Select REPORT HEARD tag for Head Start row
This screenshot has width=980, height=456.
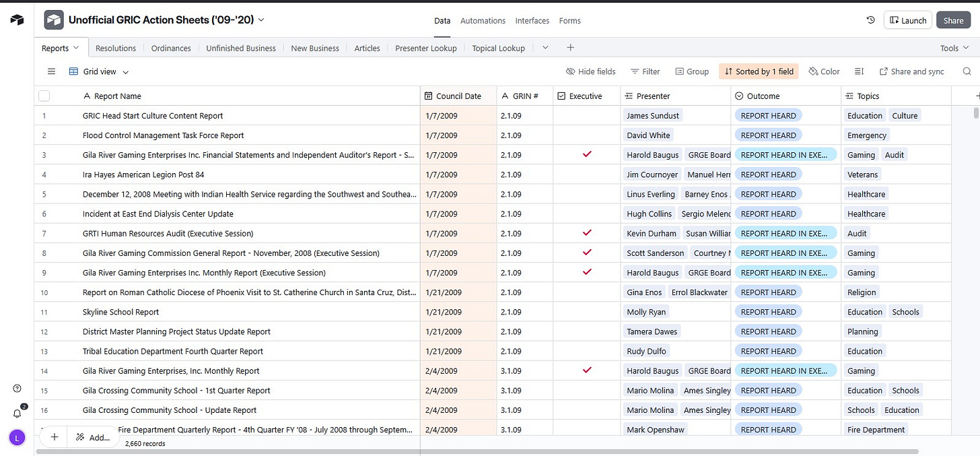click(769, 115)
